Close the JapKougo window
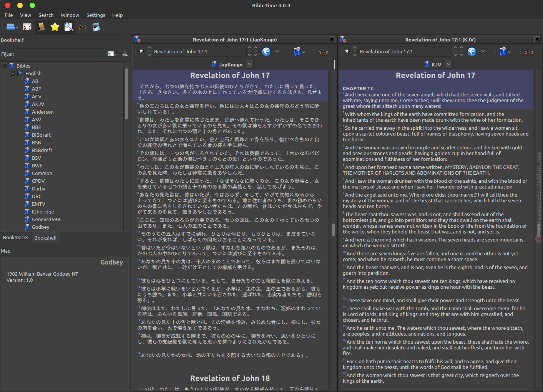This screenshot has width=543, height=392. [x=332, y=40]
